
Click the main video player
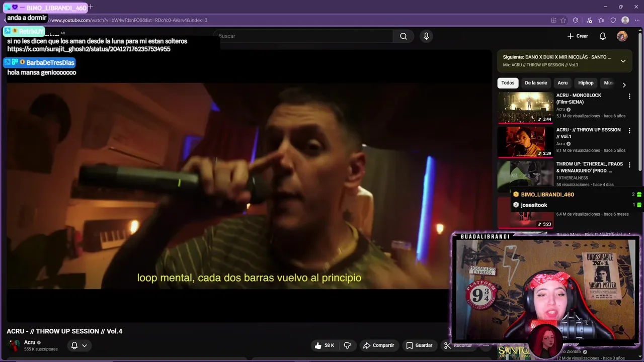249,185
